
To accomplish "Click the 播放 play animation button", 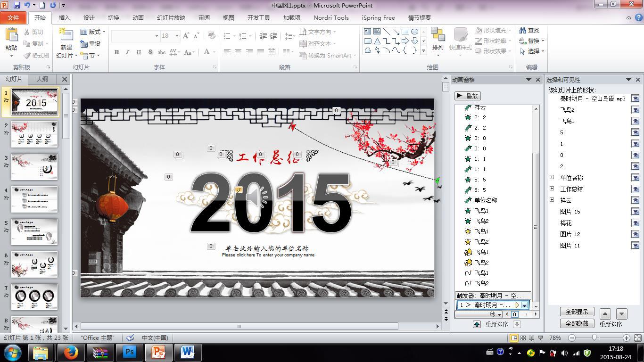I will (467, 96).
